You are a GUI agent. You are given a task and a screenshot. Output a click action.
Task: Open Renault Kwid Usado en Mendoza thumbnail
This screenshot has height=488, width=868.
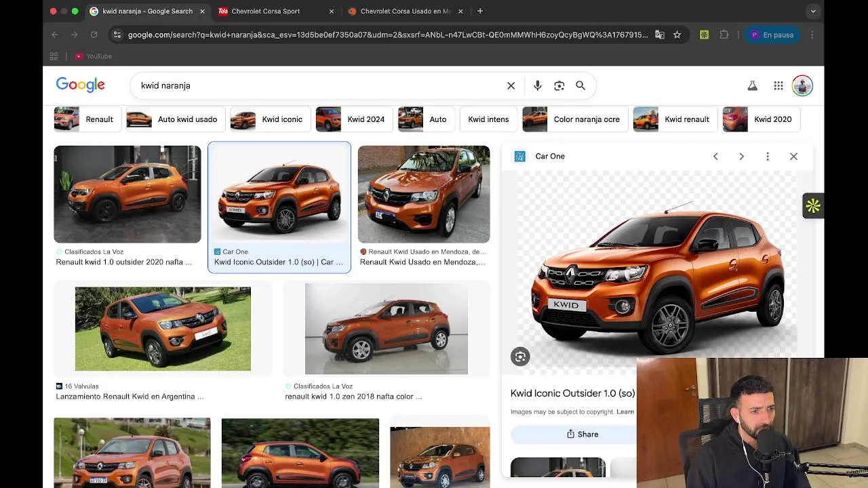424,195
